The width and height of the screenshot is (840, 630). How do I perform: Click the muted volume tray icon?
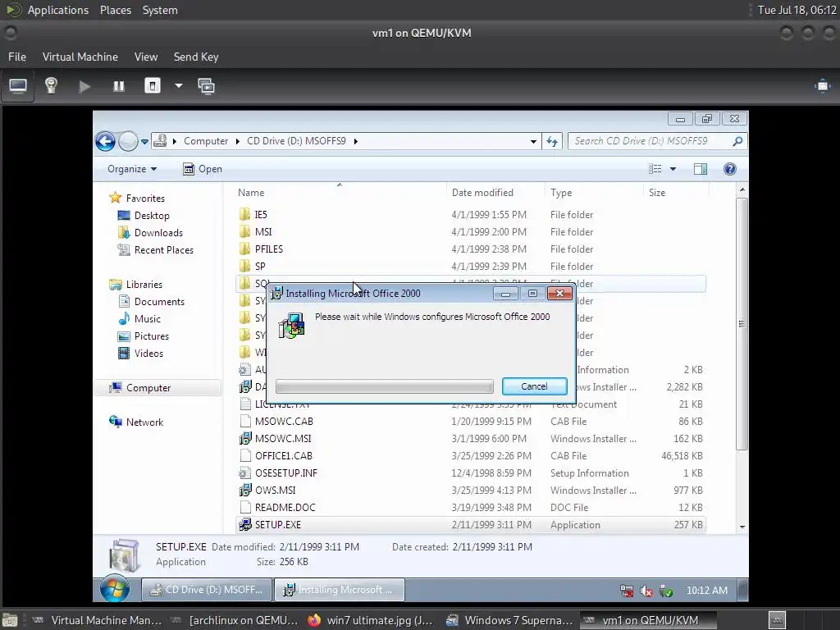pos(646,591)
